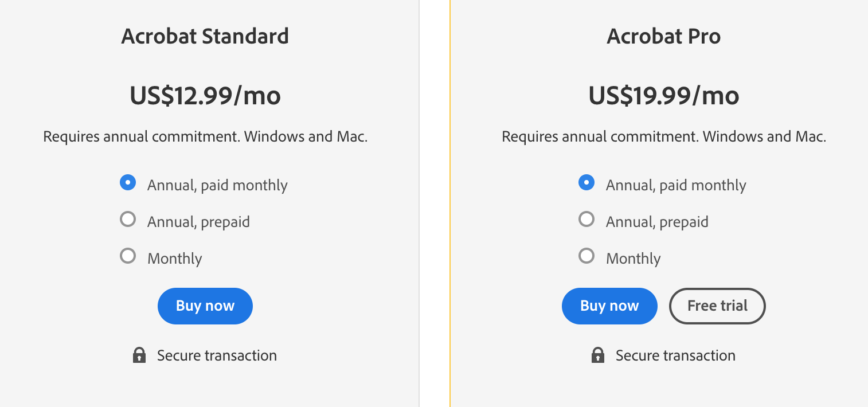Start a Free trial of Acrobat Pro

(717, 306)
